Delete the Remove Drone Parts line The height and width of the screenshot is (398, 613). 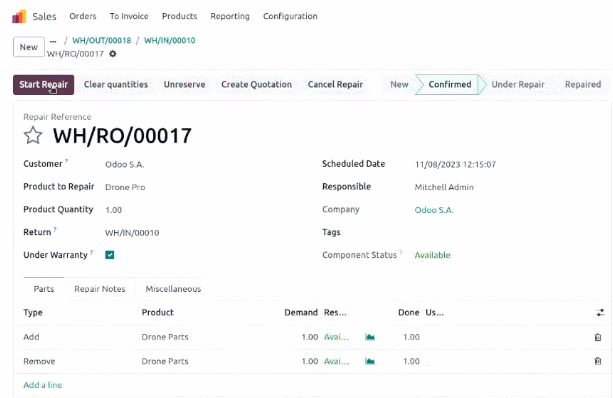click(x=598, y=361)
